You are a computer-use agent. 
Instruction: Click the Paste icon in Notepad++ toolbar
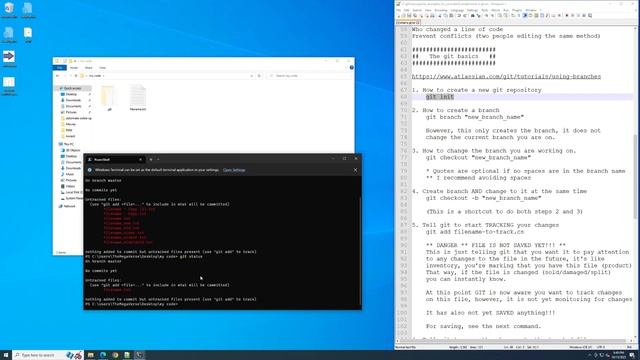click(451, 16)
